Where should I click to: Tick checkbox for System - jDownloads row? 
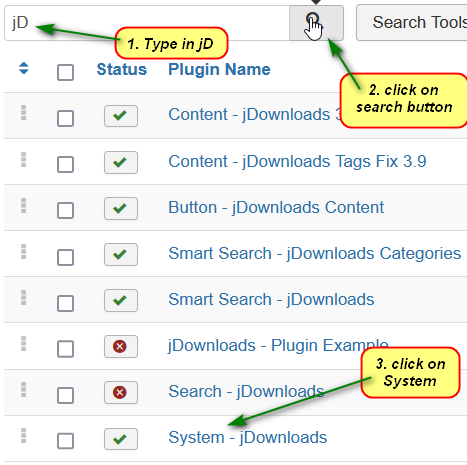pyautogui.click(x=65, y=441)
